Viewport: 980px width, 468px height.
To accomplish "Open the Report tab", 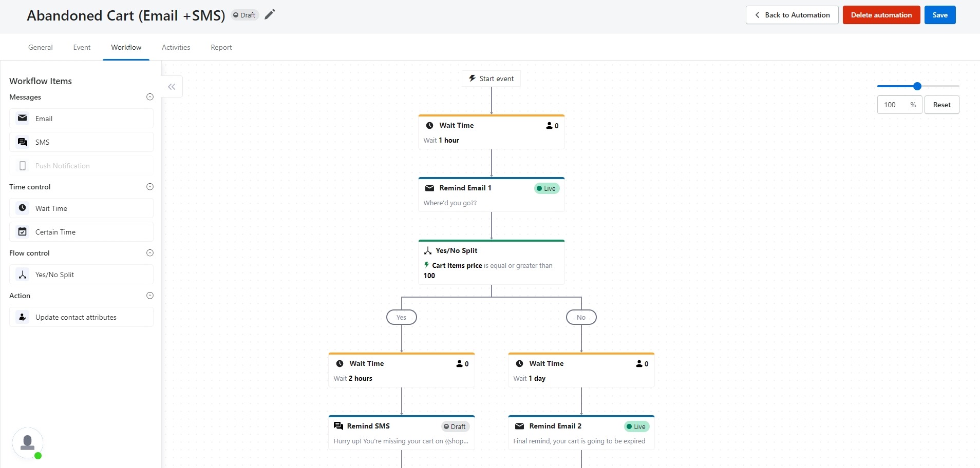I will tap(221, 47).
